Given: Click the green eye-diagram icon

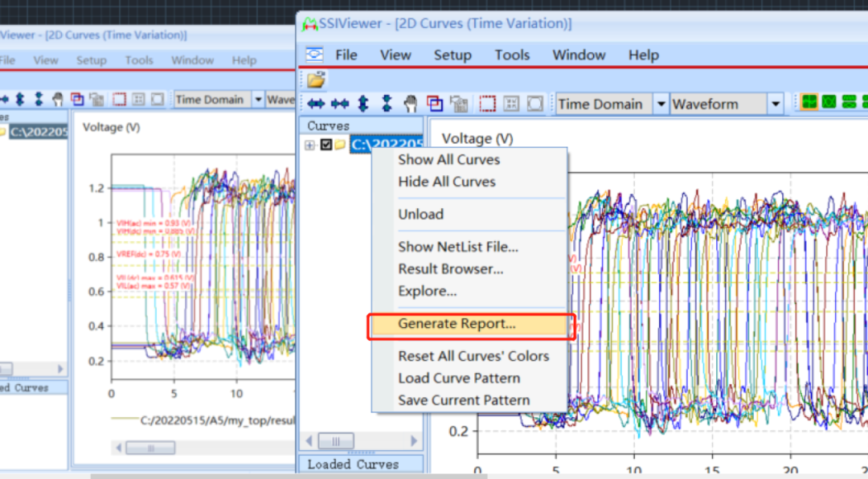Looking at the screenshot, I should click(829, 102).
